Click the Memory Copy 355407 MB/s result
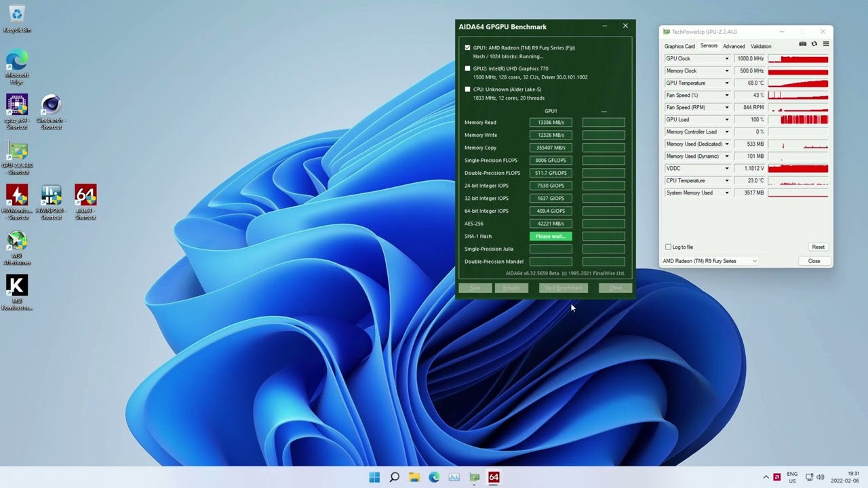Screen dimensions: 868x488 551,148
